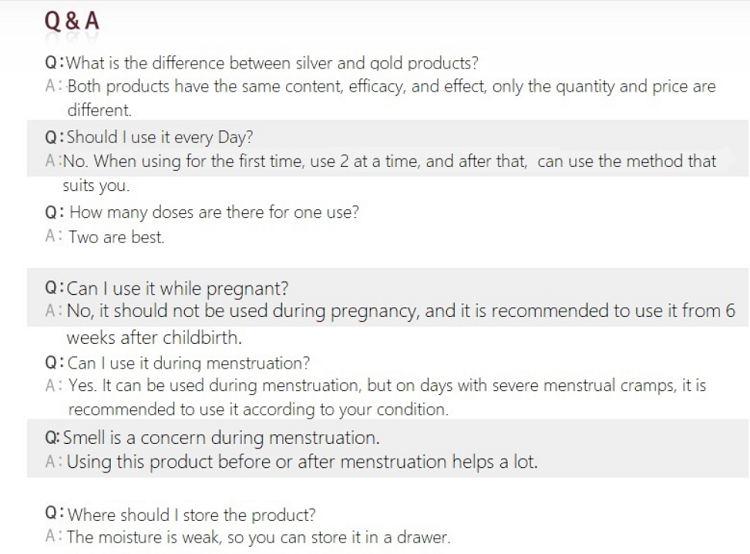
Task: Click answer 'Using this product before or after'
Action: (302, 462)
